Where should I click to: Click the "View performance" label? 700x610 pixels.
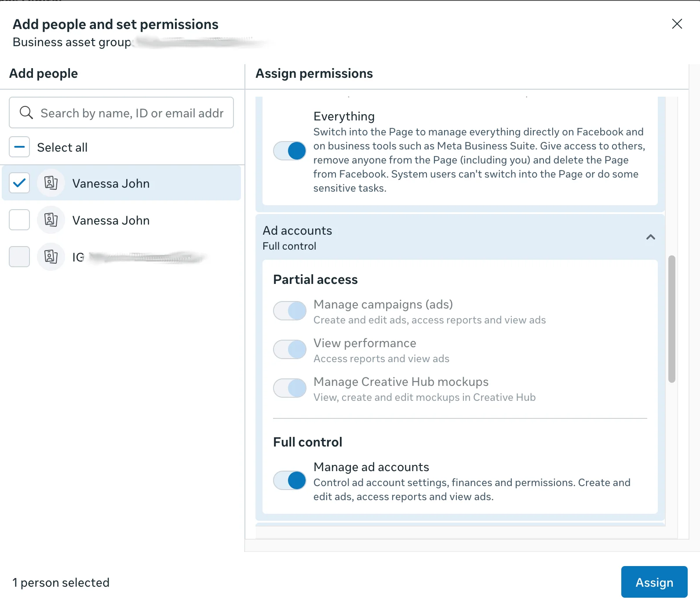pos(365,343)
